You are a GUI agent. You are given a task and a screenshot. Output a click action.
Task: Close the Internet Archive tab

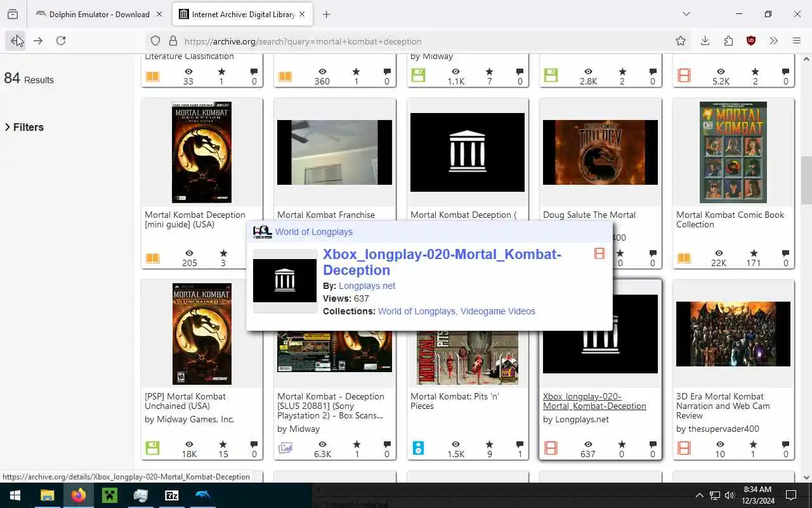(x=302, y=14)
